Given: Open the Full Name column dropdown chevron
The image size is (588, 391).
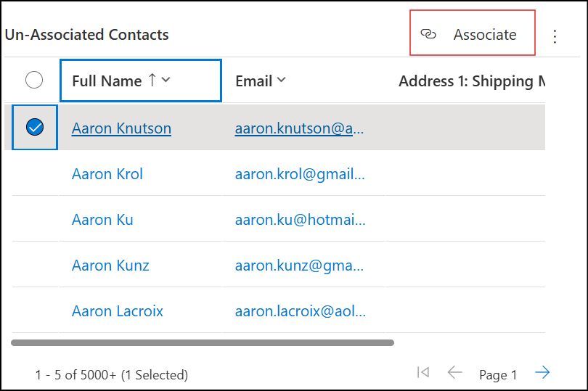Looking at the screenshot, I should pos(166,80).
